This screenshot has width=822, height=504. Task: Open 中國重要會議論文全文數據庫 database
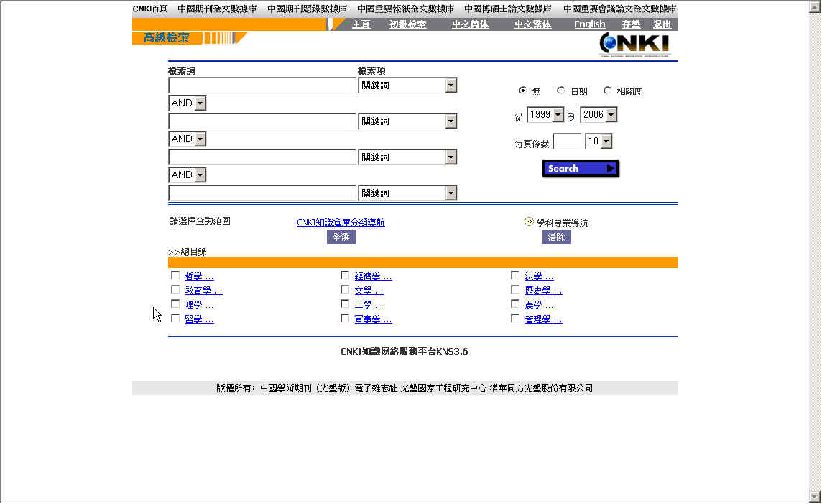tap(620, 9)
